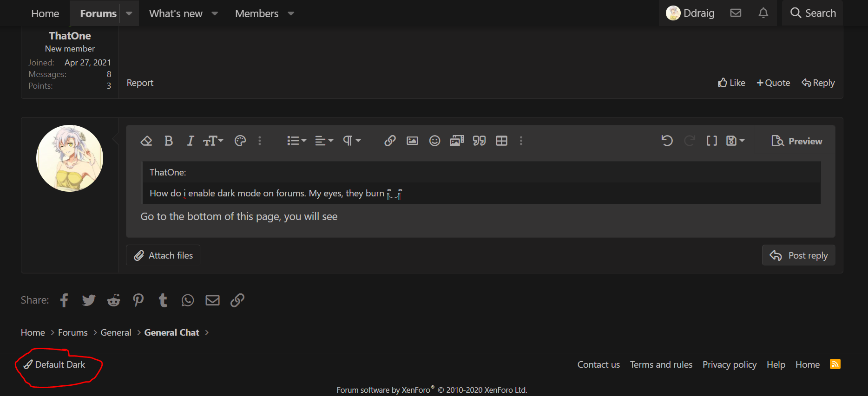Expand the Forums menu dropdown arrow
868x396 pixels.
click(x=129, y=13)
